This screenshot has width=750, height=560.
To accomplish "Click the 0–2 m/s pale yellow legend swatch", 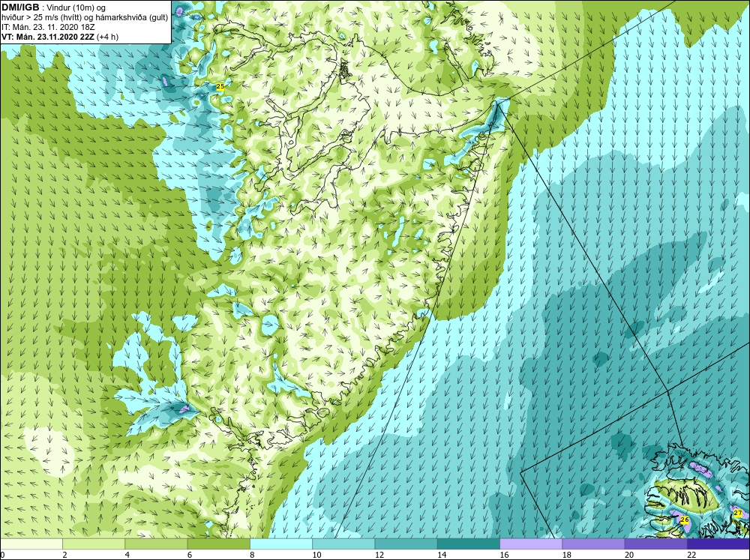I will click(31, 544).
